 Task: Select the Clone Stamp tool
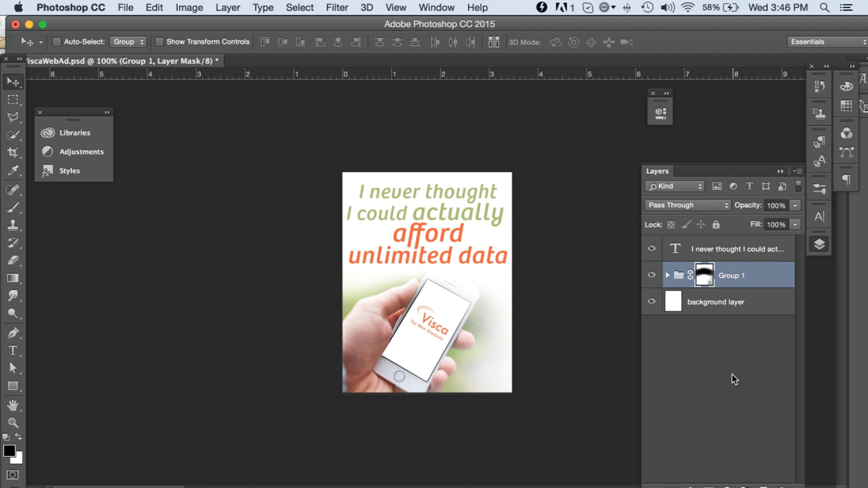point(13,225)
